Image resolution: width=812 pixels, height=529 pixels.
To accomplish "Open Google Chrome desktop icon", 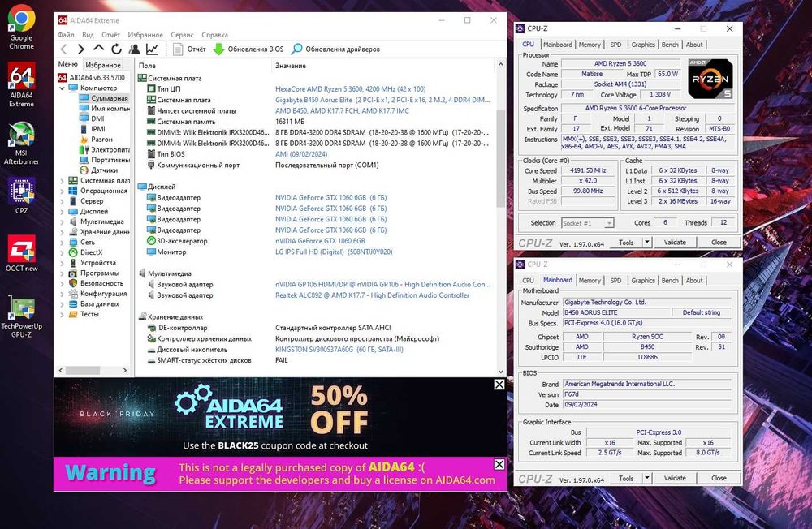I will [x=21, y=27].
